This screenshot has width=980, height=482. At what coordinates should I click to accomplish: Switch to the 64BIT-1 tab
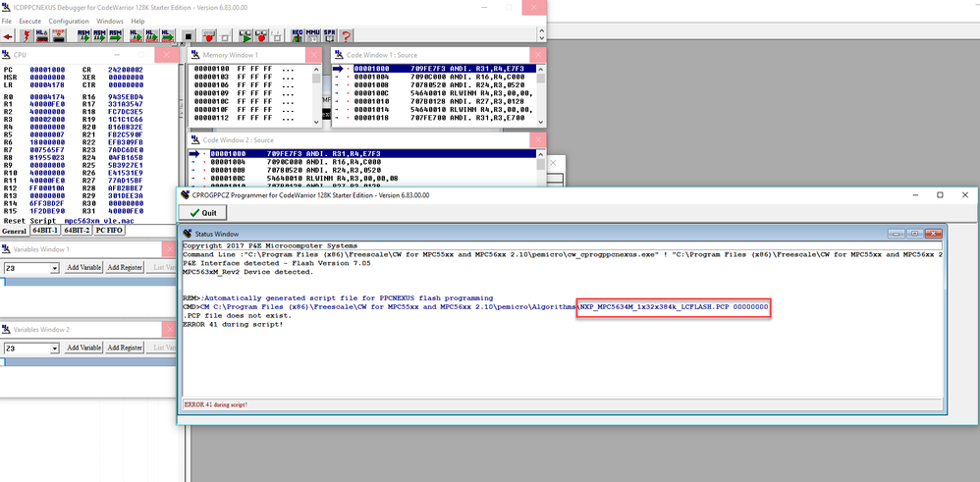(x=45, y=230)
